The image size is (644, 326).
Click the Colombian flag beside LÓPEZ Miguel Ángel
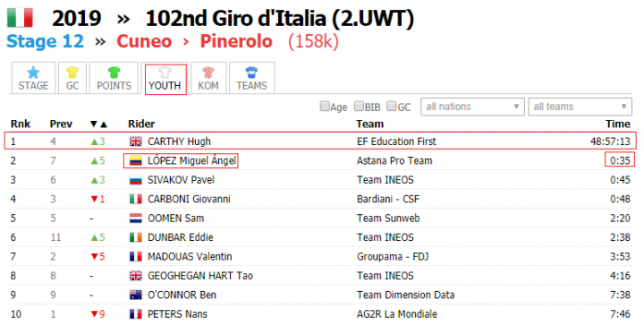point(136,160)
